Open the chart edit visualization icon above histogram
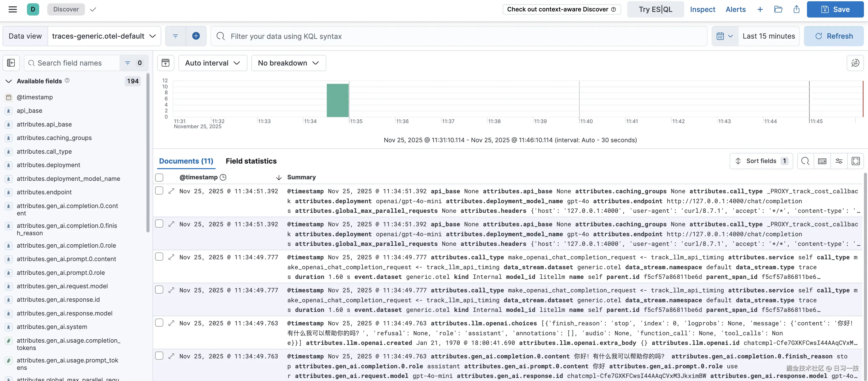 166,62
